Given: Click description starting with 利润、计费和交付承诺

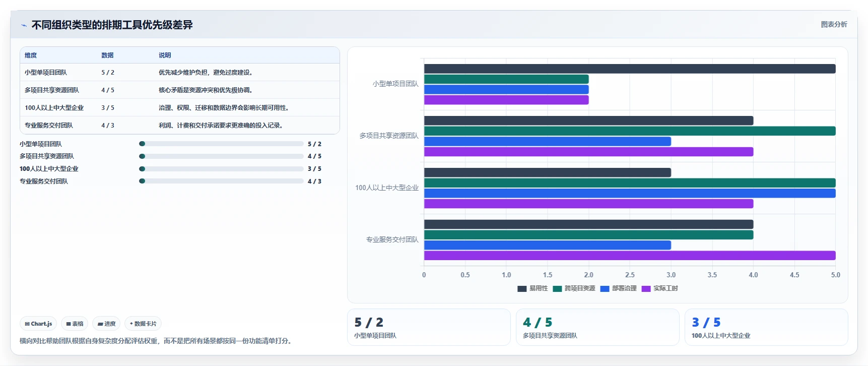Looking at the screenshot, I should coord(222,126).
